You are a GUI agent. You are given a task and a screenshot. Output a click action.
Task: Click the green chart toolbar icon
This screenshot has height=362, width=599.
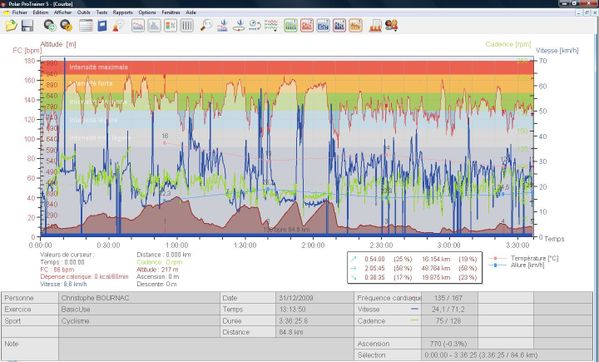click(x=291, y=26)
